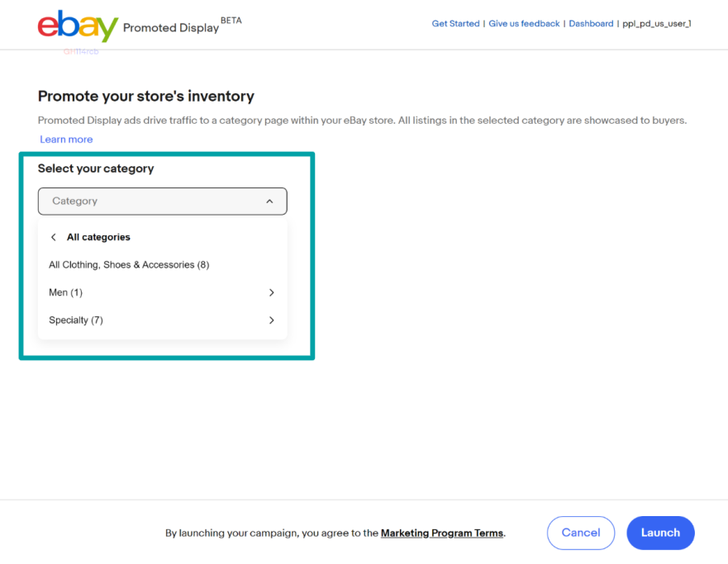This screenshot has width=728, height=564.
Task: Launch the campaign
Action: coord(660,533)
